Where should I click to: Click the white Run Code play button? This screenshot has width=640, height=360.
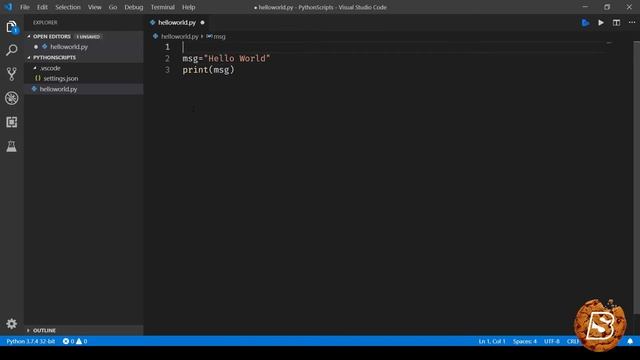(601, 23)
